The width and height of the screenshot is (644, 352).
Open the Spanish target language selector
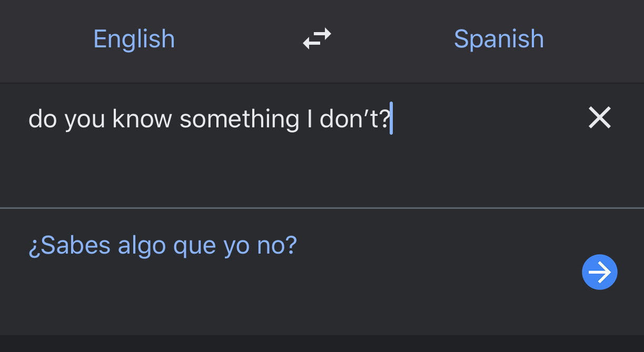(499, 39)
